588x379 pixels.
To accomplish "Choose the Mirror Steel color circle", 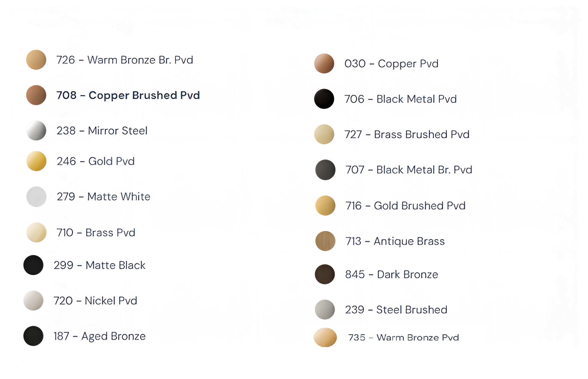I will click(36, 130).
